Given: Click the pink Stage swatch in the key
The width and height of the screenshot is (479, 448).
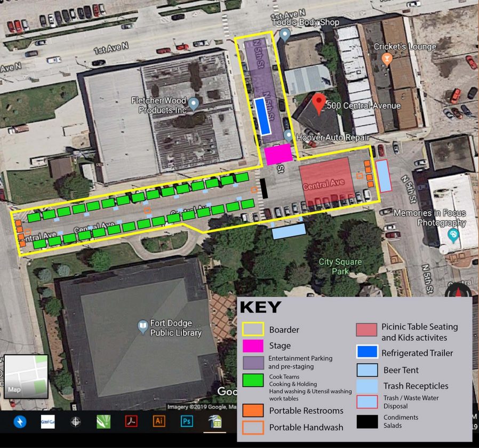Looking at the screenshot, I should 253,346.
